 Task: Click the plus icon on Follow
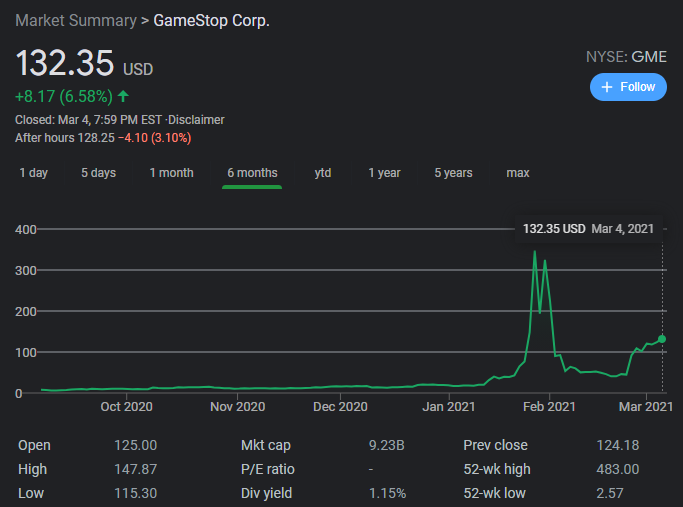point(606,87)
